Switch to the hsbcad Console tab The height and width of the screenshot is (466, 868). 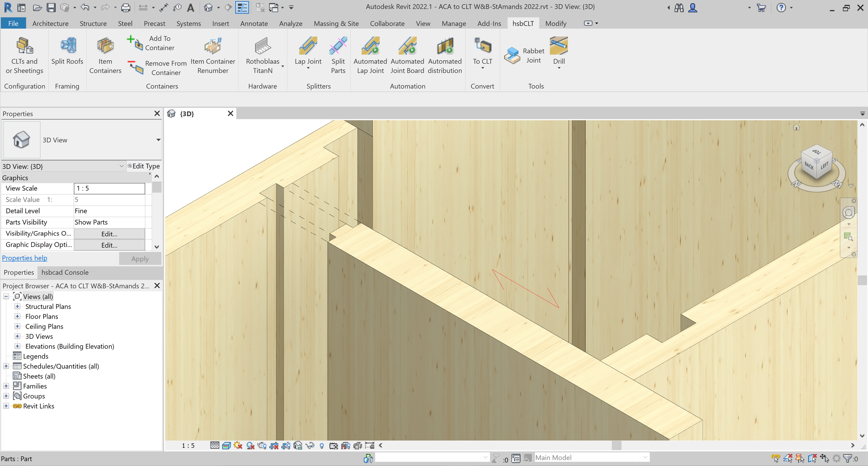[65, 272]
